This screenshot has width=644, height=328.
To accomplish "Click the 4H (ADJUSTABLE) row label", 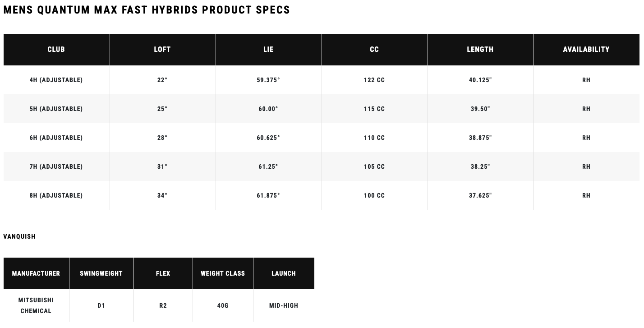I will click(x=56, y=80).
